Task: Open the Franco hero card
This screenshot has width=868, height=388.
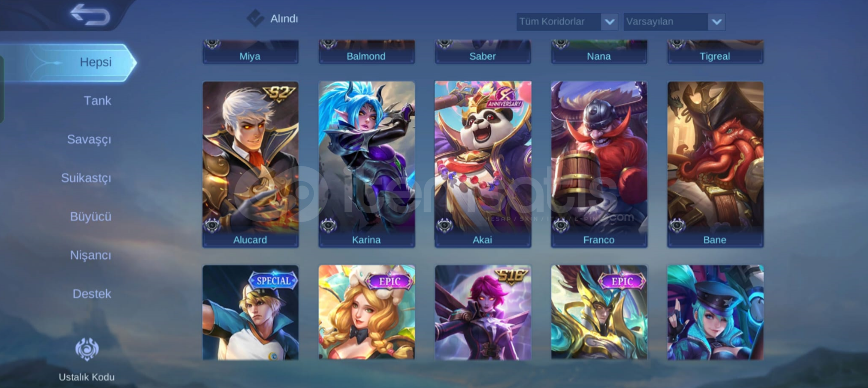Action: coord(599,164)
